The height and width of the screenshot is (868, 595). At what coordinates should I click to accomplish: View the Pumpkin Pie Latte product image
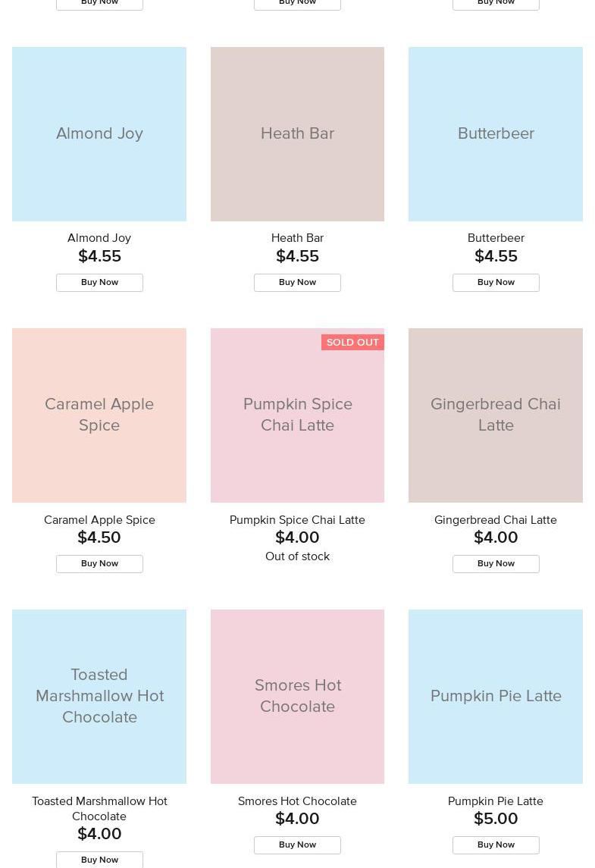496,697
